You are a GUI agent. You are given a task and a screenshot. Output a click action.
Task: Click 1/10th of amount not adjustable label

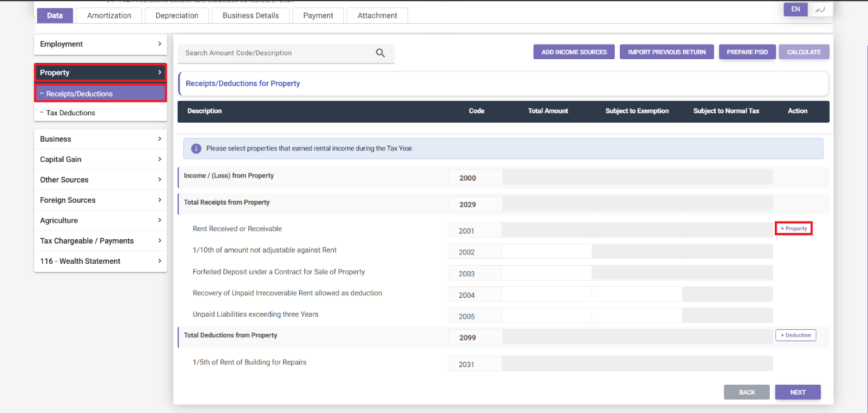tap(265, 250)
